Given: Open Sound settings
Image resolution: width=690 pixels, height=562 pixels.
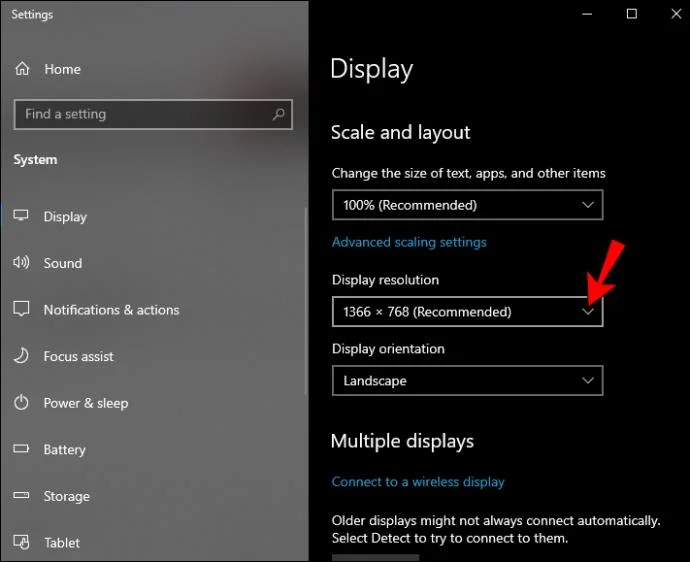Looking at the screenshot, I should [62, 263].
